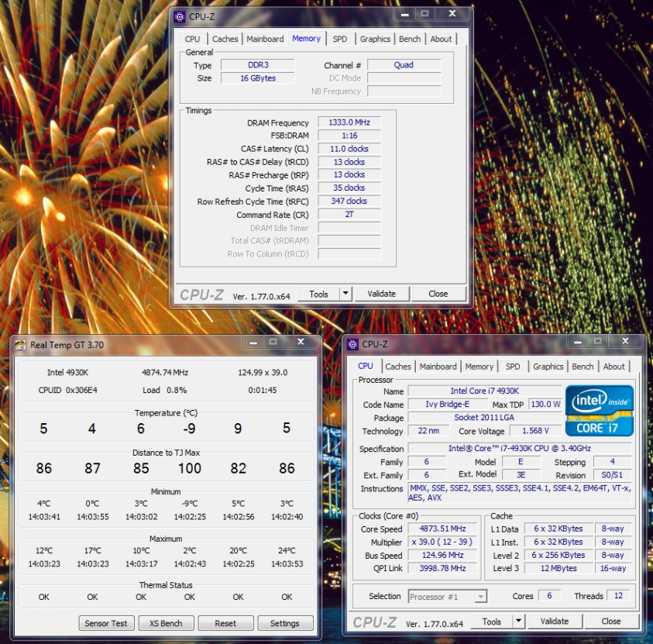Viewport: 653px width, 644px height.
Task: Click the FSB:DRAM 1:16 value
Action: click(x=349, y=136)
